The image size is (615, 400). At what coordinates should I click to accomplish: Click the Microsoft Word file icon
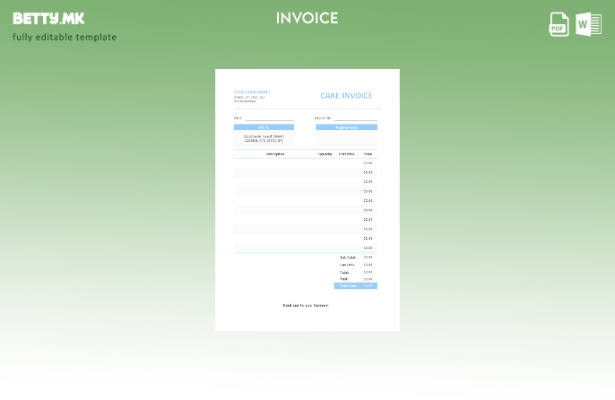(x=589, y=24)
